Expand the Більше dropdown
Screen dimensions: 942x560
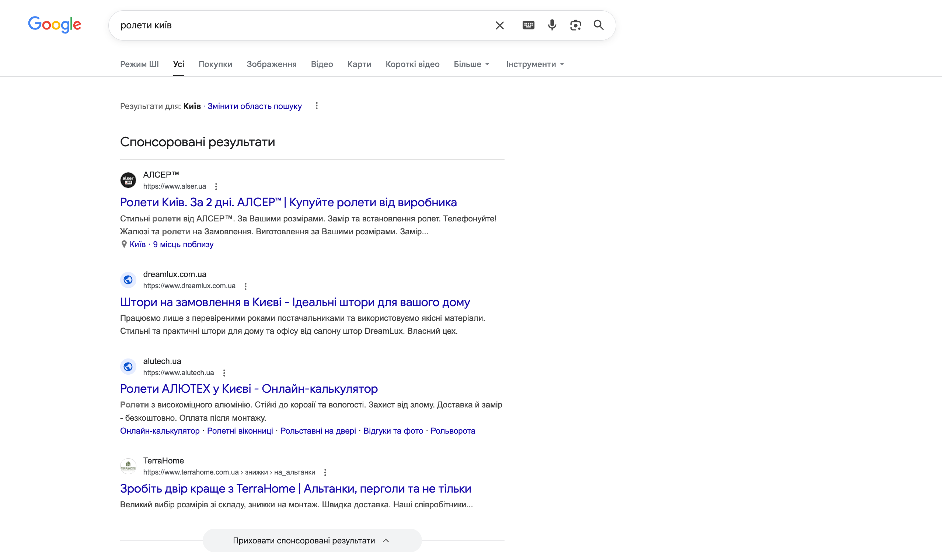(471, 64)
